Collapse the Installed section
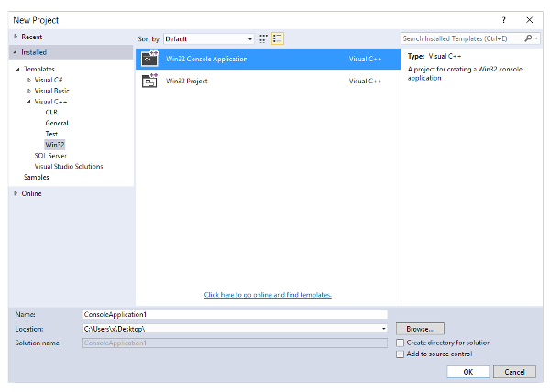The image size is (550, 392). (15, 52)
